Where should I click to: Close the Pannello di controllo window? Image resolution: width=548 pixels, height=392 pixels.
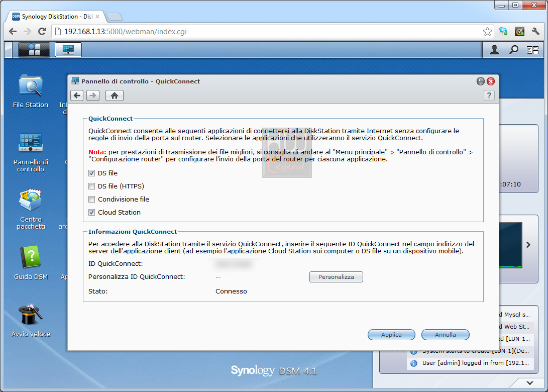coord(491,81)
